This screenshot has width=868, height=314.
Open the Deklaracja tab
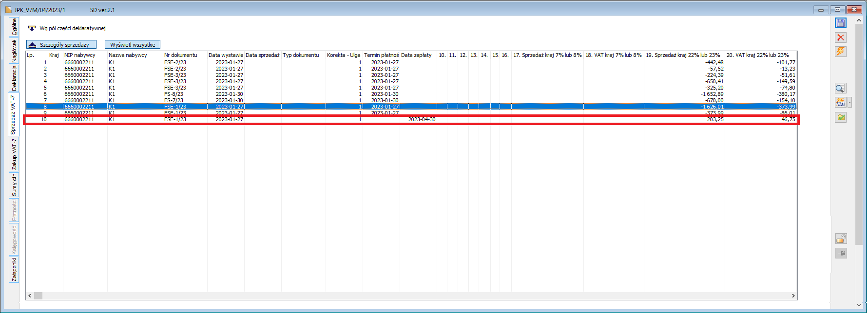14,78
